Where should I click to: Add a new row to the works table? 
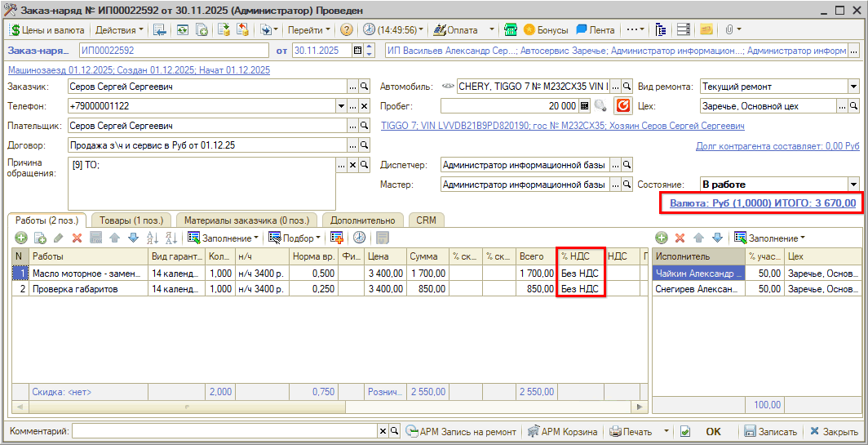[x=20, y=238]
